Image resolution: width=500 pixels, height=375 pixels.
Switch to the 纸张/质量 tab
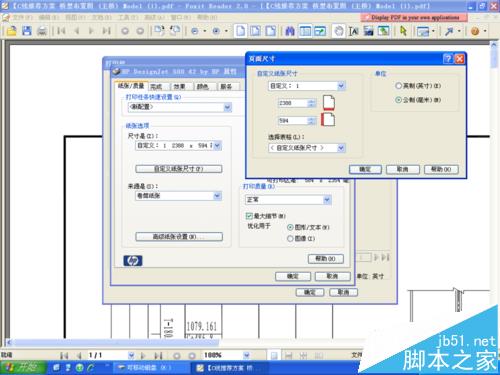coord(131,86)
